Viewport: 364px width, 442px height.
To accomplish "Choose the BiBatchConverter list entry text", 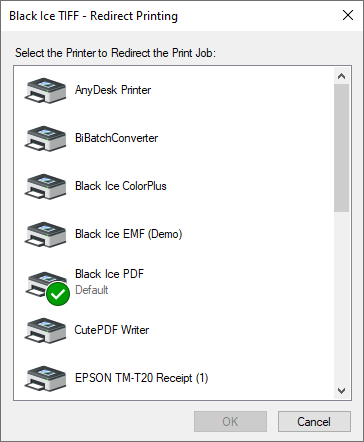I will [116, 138].
